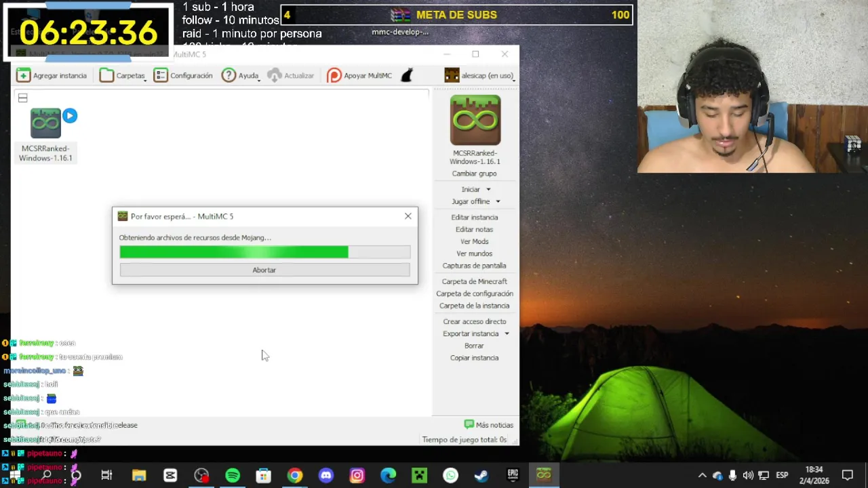Open File Explorer from the taskbar

point(139,476)
